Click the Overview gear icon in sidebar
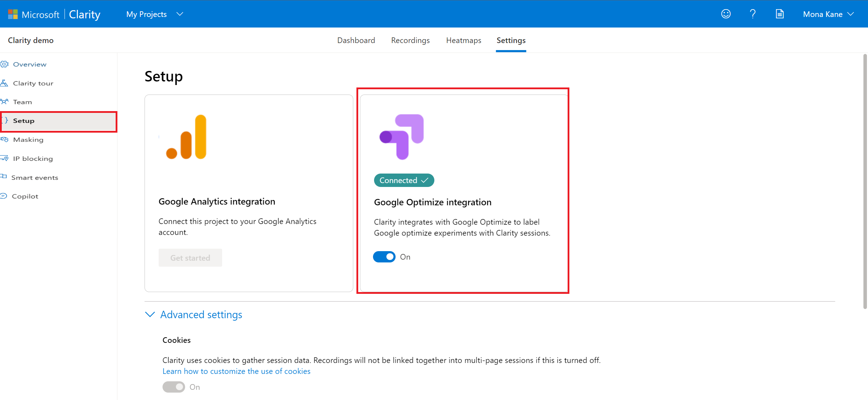The width and height of the screenshot is (868, 400). point(4,64)
